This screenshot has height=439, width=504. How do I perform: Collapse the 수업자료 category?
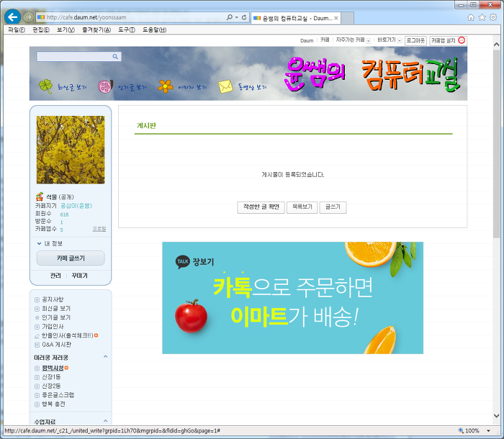tap(105, 421)
